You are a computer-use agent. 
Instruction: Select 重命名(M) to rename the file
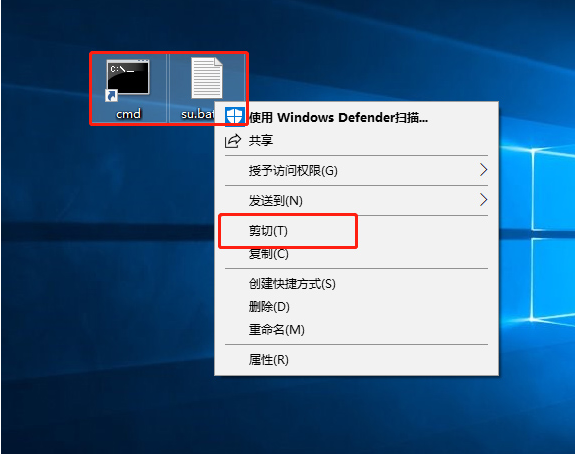[356, 330]
